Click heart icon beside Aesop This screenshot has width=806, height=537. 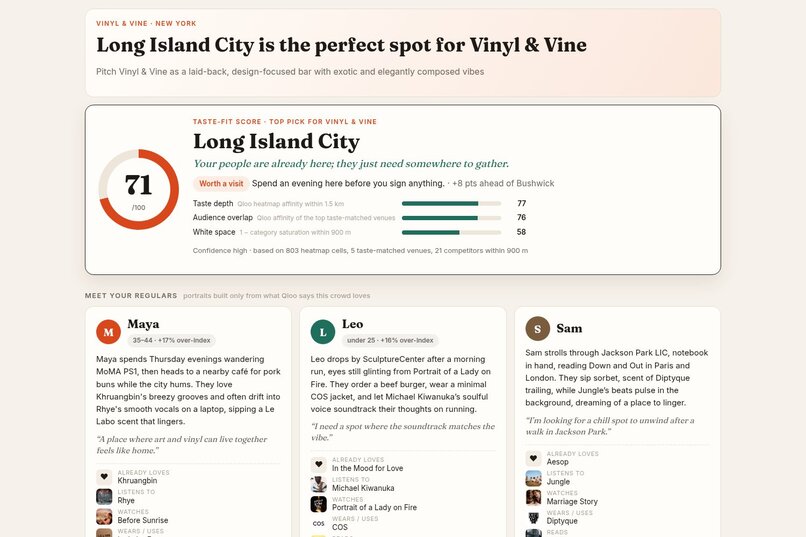(x=534, y=458)
